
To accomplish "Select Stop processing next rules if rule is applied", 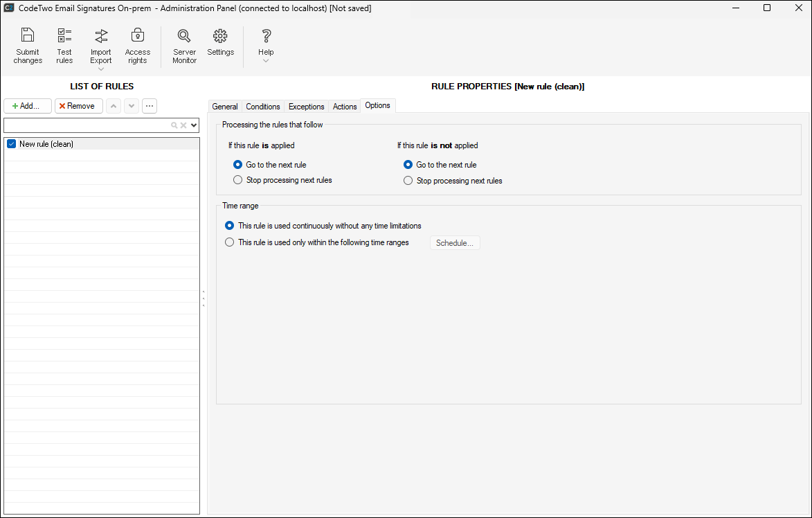I will 238,180.
